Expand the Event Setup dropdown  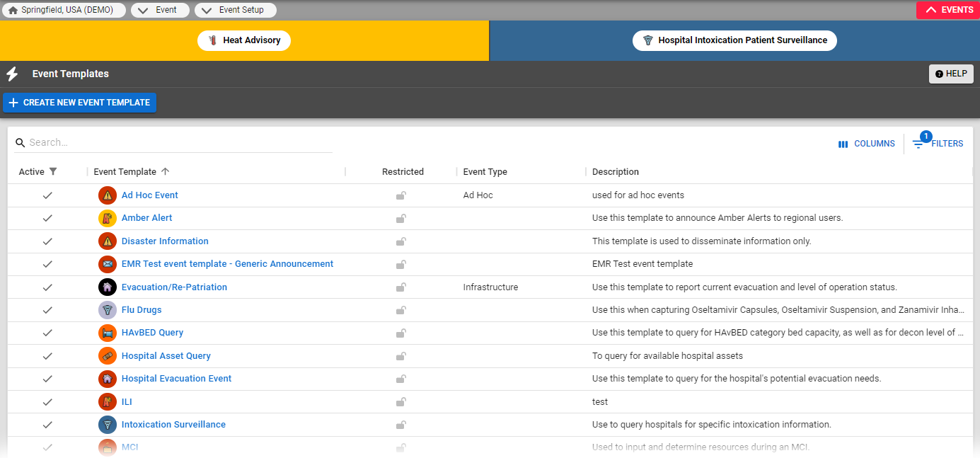236,10
